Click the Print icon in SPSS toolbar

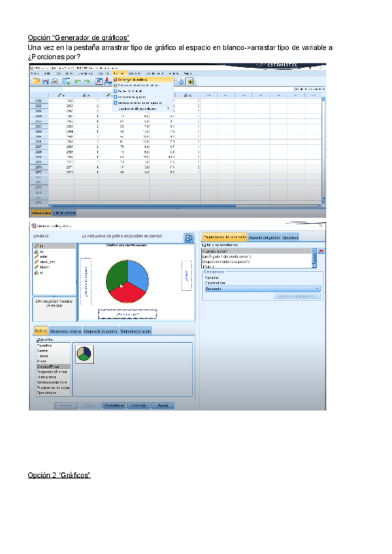(54, 81)
